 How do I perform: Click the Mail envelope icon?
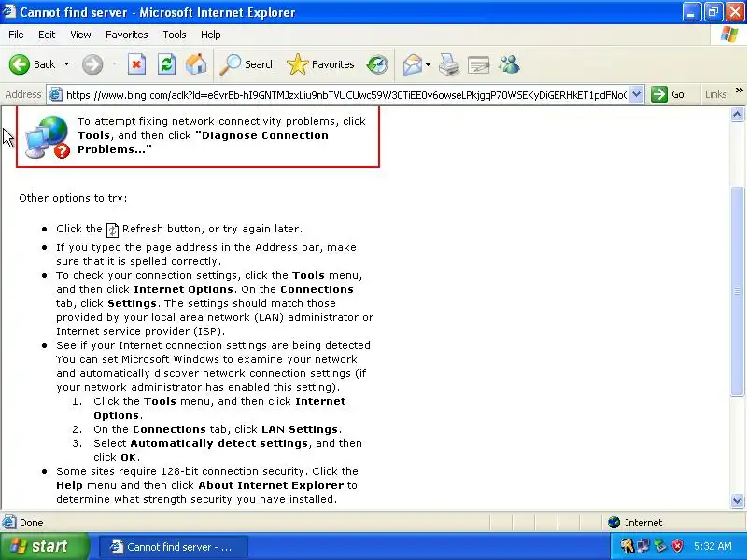pos(412,64)
